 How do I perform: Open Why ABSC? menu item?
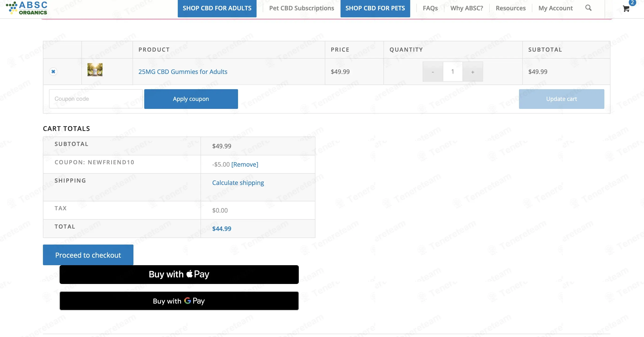[466, 8]
